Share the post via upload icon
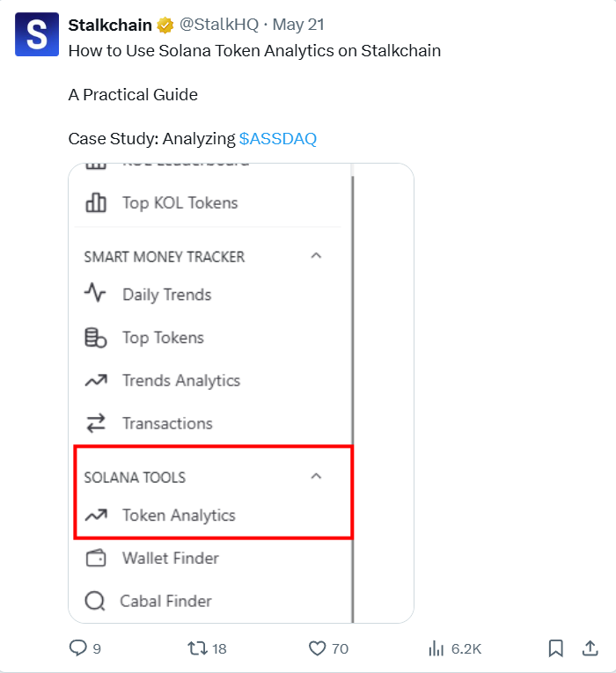 (590, 648)
